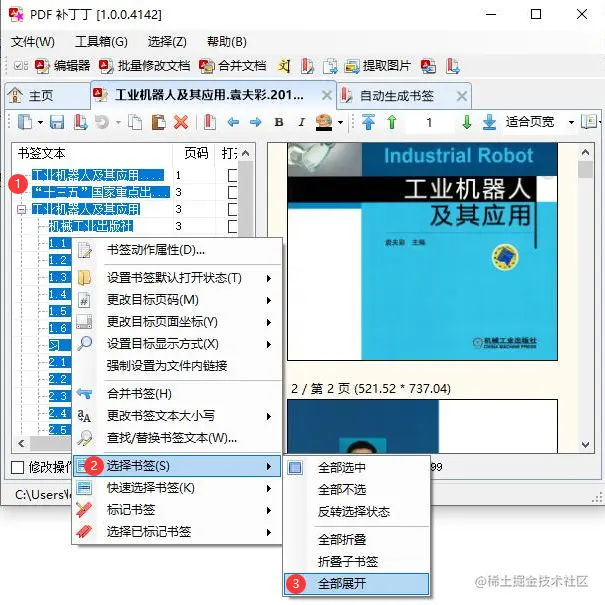The height and width of the screenshot is (605, 605).
Task: Tick the checkbox in 机械工业出版社 row
Action: 232,226
